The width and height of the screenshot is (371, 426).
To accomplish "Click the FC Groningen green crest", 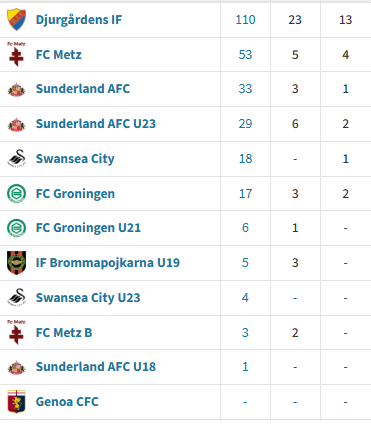I will click(16, 193).
